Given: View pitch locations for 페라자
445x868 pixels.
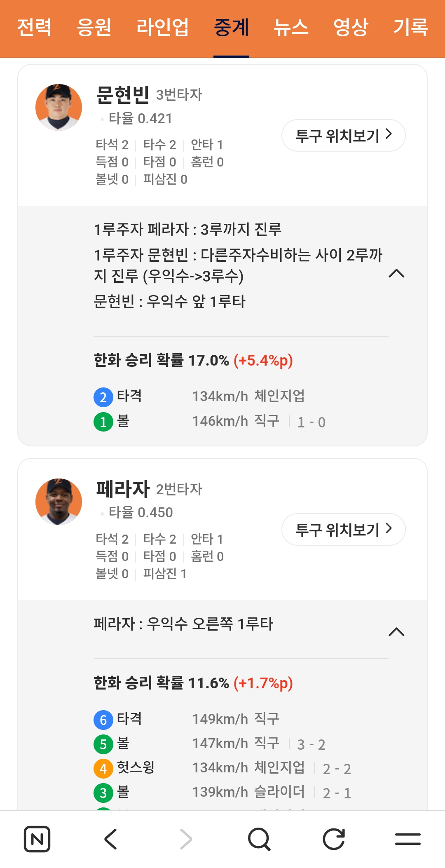Looking at the screenshot, I should pos(343,530).
